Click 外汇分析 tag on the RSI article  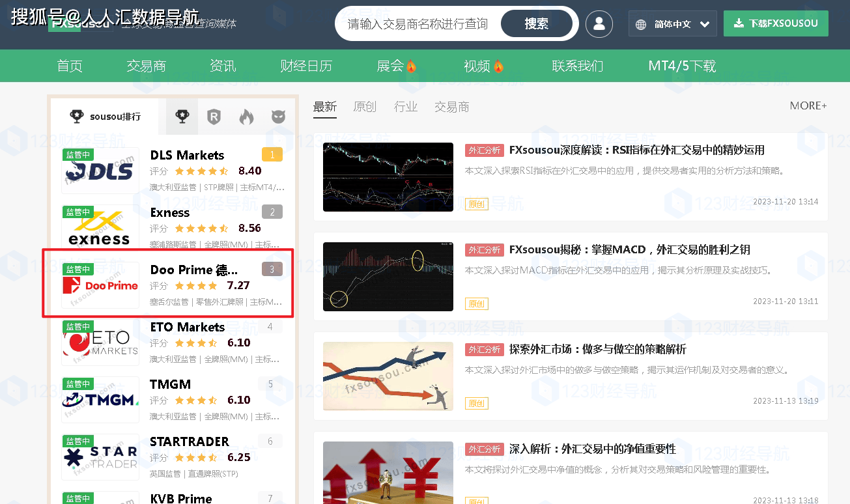point(485,150)
